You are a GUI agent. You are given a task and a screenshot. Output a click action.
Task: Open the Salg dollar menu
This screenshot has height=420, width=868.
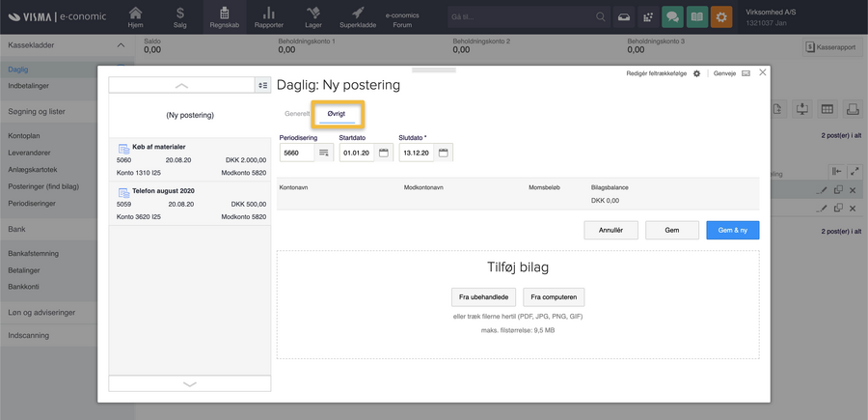[180, 17]
